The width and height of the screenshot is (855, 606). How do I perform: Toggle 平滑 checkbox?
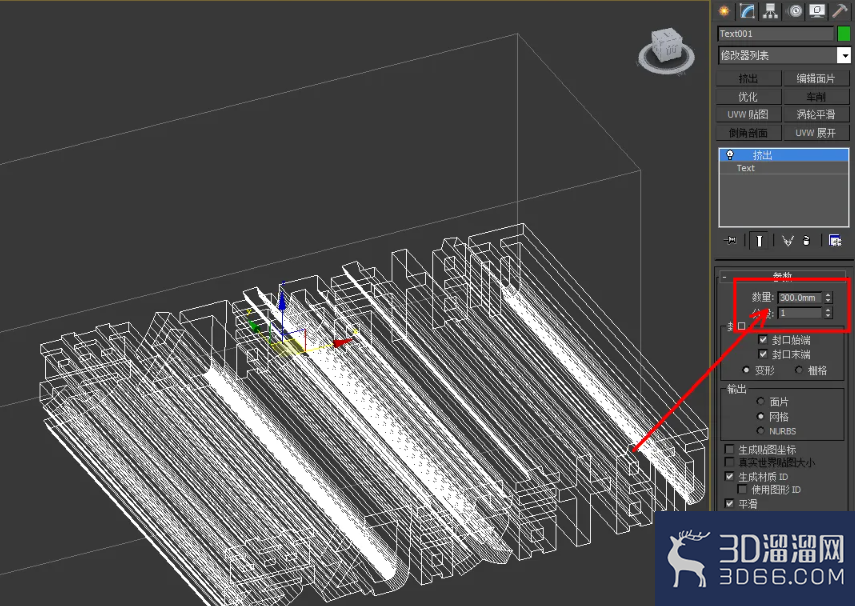[729, 503]
